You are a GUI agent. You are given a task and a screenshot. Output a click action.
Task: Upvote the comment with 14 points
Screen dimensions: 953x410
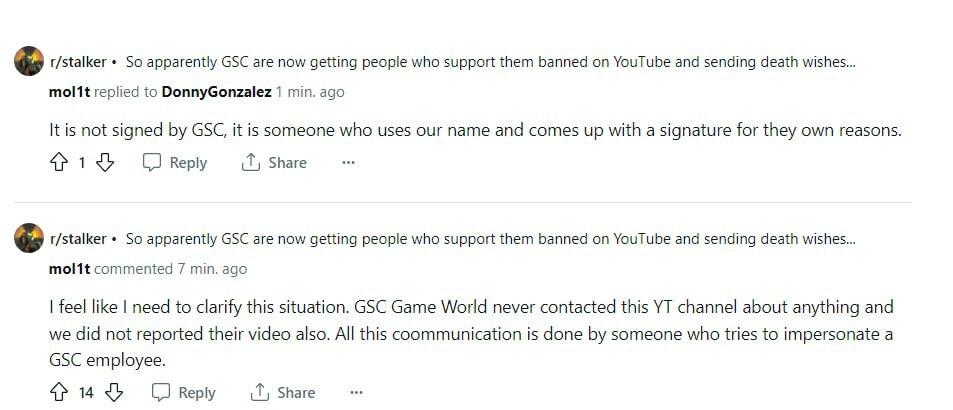click(x=58, y=393)
